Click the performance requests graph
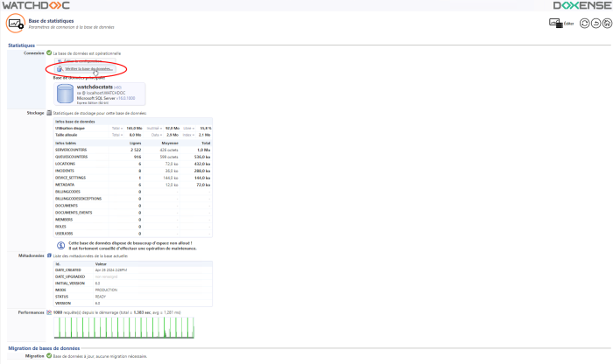 (131, 326)
